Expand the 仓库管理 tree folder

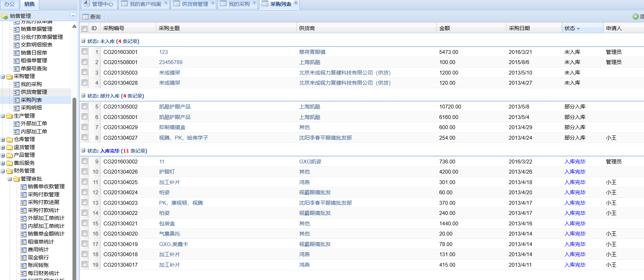pos(3,140)
